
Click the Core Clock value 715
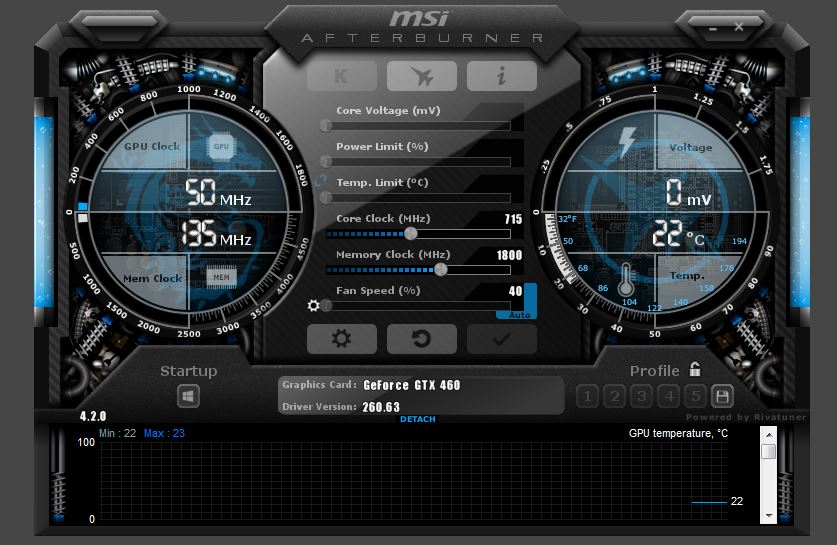(x=513, y=219)
